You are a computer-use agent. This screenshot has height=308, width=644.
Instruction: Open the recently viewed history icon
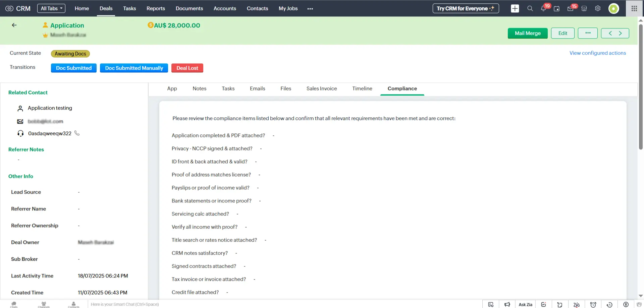[610, 304]
